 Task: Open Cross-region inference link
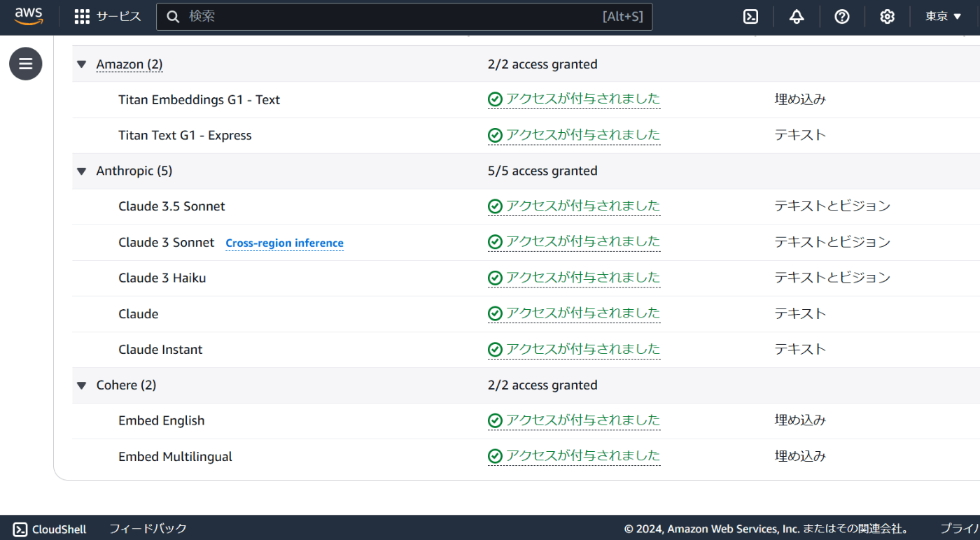284,243
